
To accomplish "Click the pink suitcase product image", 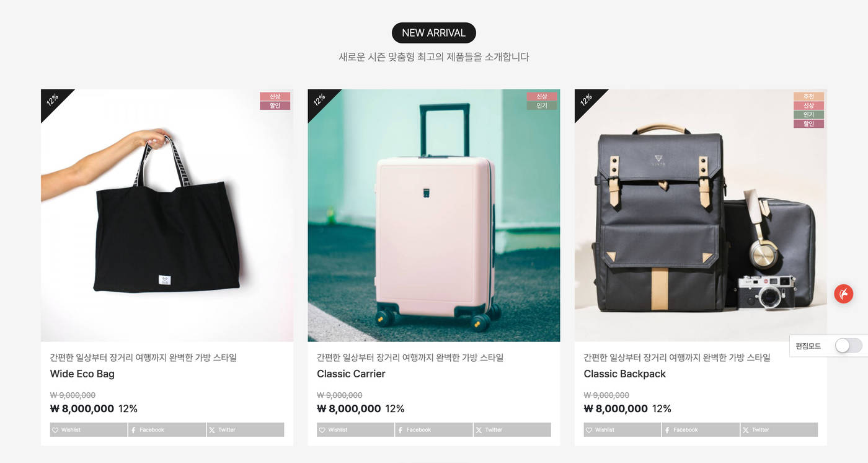I will pyautogui.click(x=434, y=215).
